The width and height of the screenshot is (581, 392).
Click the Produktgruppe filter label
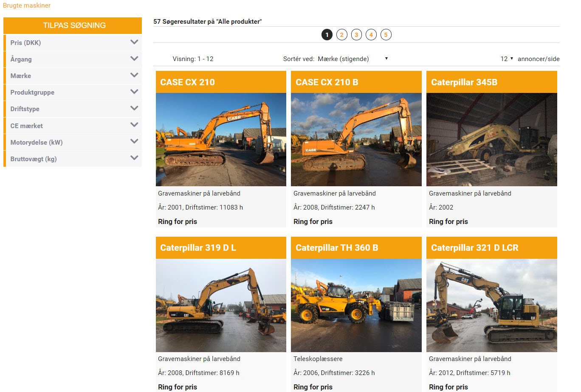click(x=32, y=92)
